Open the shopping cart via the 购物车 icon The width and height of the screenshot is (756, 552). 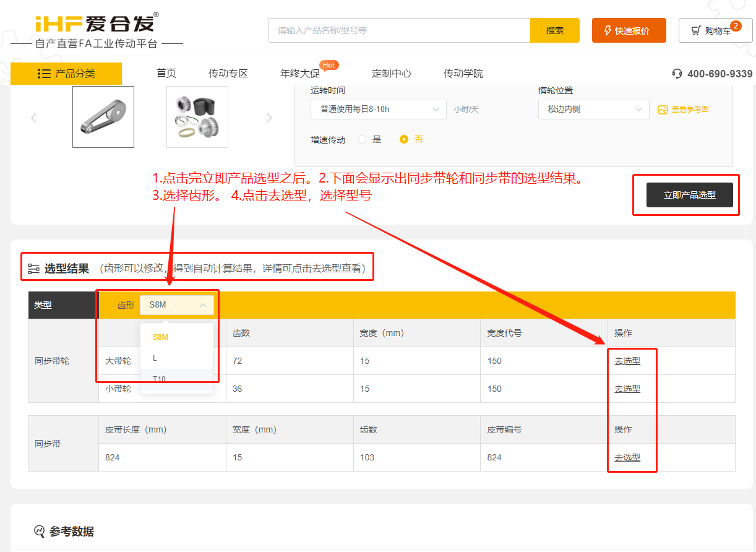(695, 30)
